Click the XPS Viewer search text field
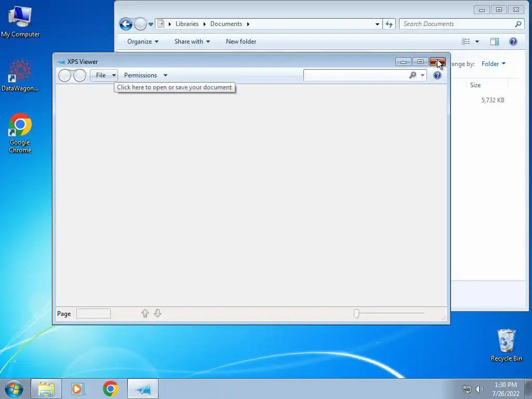532x399 pixels. 355,75
